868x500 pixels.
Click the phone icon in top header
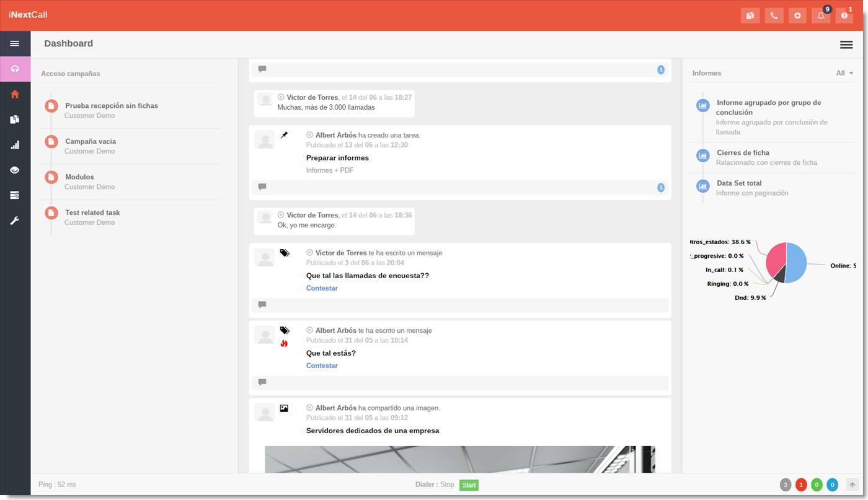point(774,15)
